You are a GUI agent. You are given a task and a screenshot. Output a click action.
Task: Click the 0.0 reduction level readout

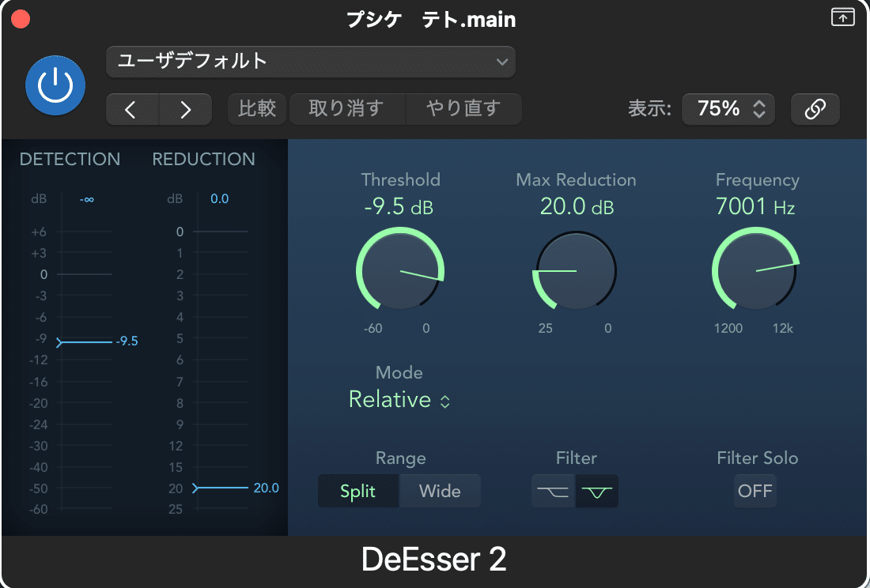[x=220, y=199]
